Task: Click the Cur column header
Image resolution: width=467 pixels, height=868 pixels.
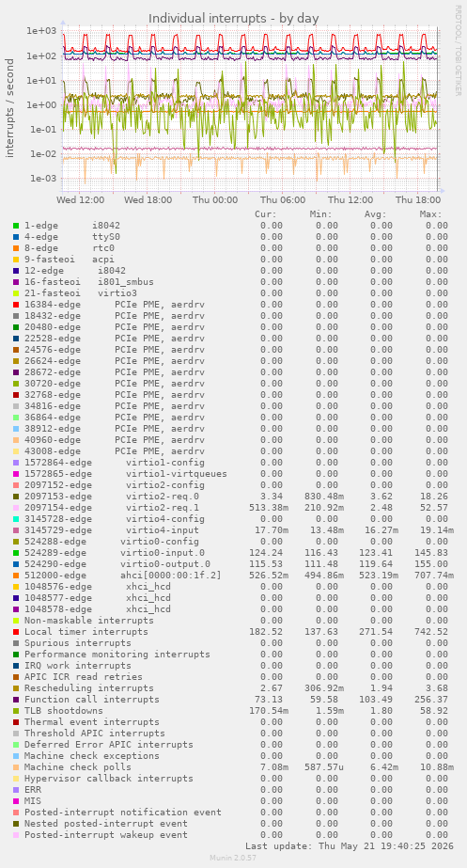Action: [266, 214]
